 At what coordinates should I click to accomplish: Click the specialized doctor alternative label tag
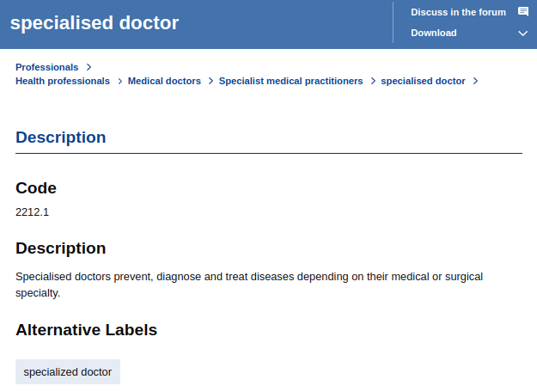[x=68, y=371]
